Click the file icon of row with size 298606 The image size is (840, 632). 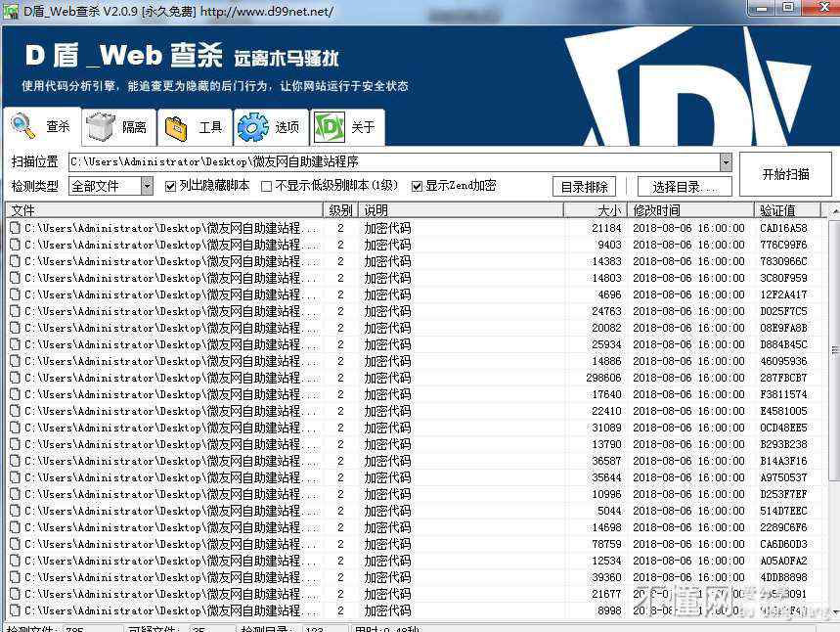point(15,378)
